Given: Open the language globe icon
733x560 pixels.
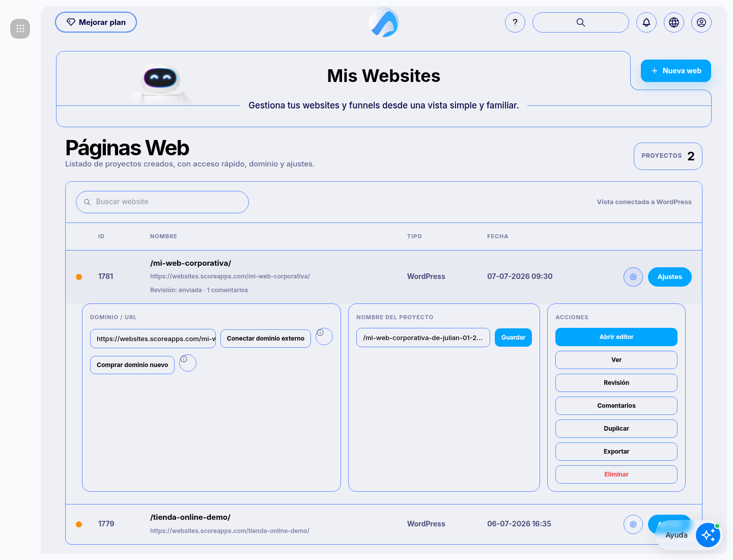Looking at the screenshot, I should click(674, 22).
